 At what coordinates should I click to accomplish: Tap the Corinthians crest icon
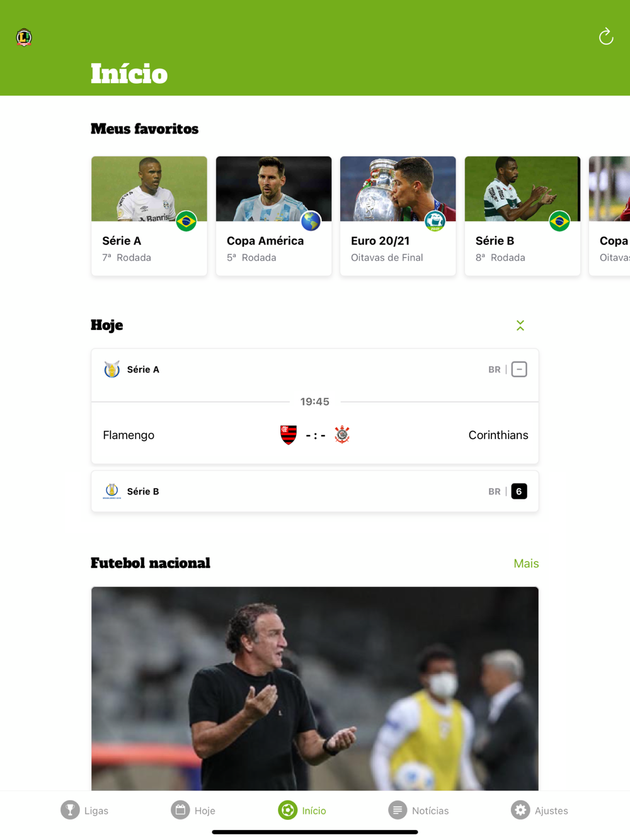(x=342, y=434)
